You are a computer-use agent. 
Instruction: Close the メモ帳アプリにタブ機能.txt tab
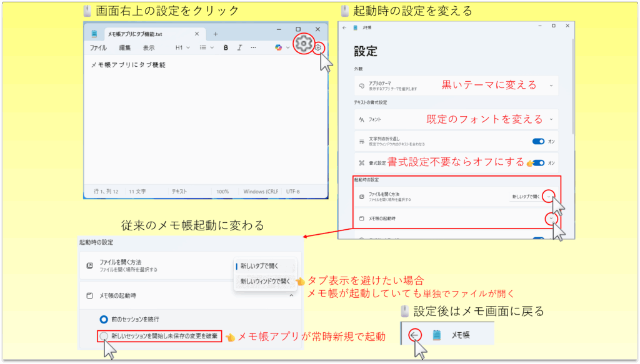[x=197, y=34]
